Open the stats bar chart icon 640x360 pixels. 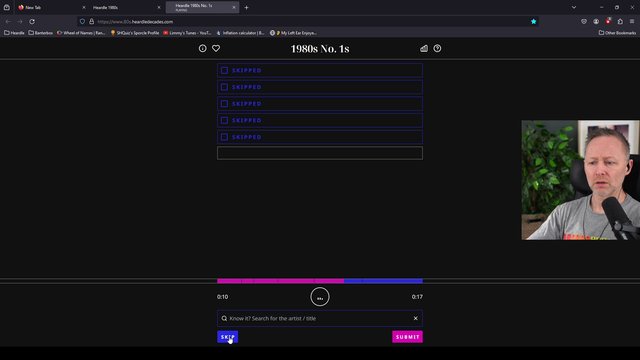pos(424,49)
